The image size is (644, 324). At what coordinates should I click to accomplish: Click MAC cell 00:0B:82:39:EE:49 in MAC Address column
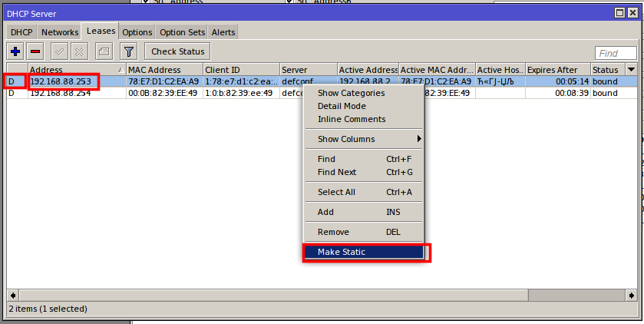pyautogui.click(x=163, y=93)
